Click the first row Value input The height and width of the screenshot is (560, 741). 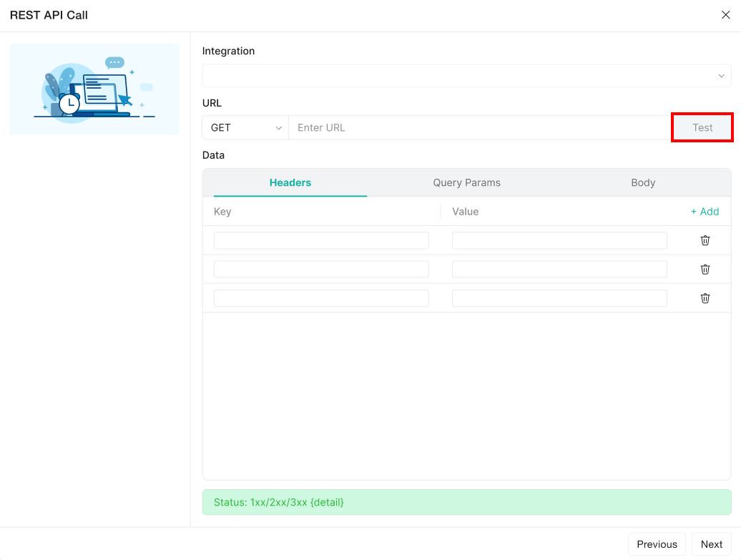tap(559, 240)
